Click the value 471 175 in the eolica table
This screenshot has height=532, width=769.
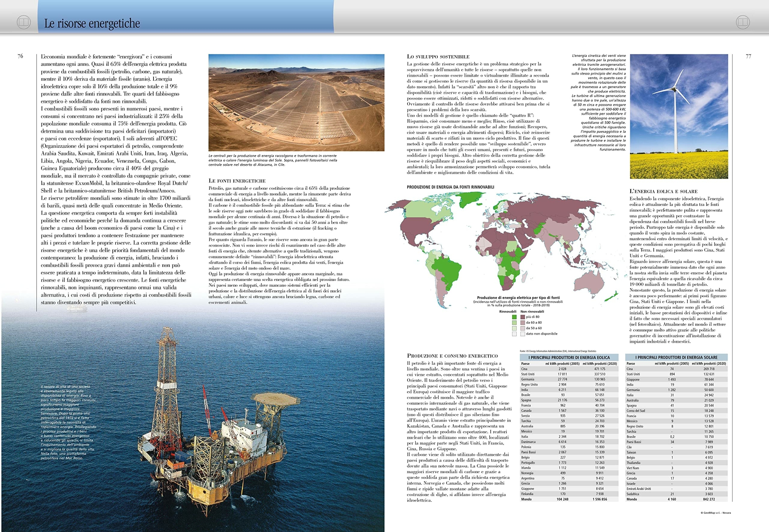600,369
